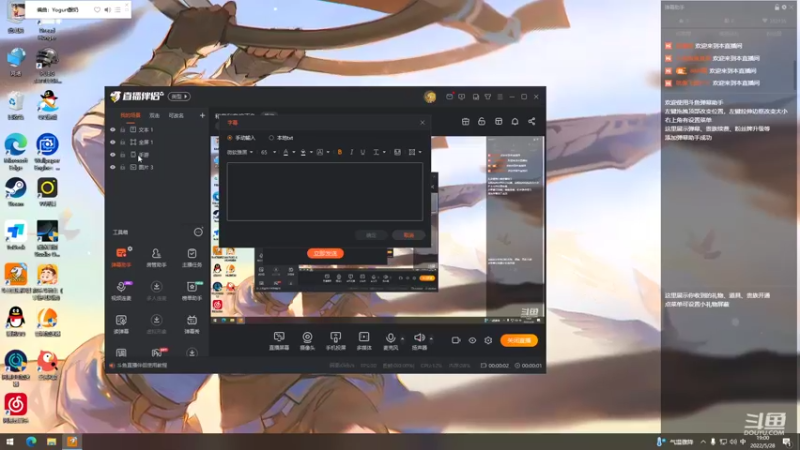Open Edge from the taskbar
The width and height of the screenshot is (800, 450).
click(x=31, y=441)
